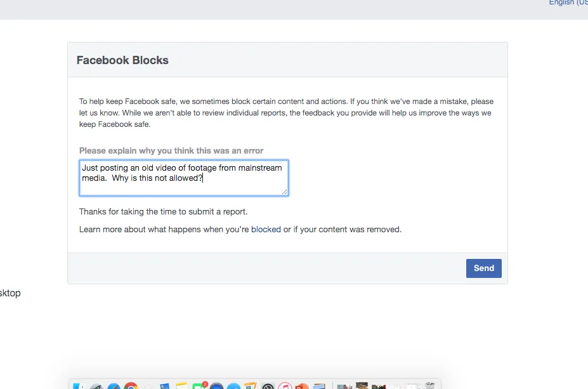Open iTunes music icon in the Dock
Viewport: 588px width, 389px height.
click(x=285, y=386)
